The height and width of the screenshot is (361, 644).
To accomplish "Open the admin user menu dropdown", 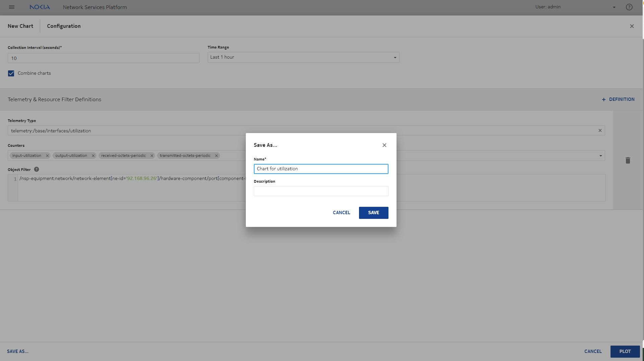I will pos(614,7).
